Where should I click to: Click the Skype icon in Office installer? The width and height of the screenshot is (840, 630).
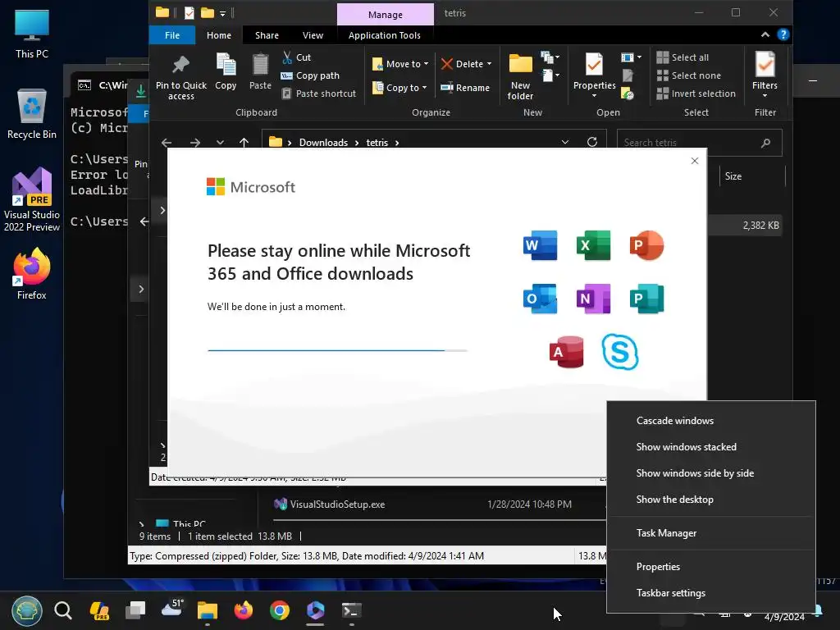click(x=620, y=352)
